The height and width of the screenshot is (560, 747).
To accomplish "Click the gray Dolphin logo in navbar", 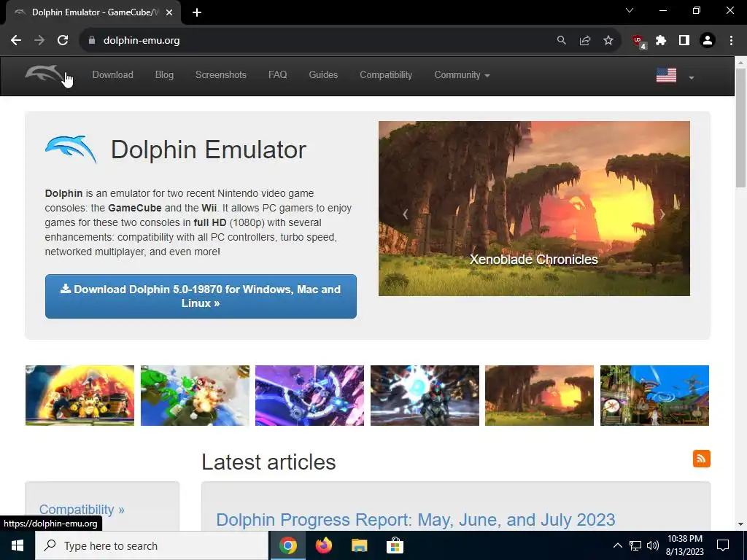I will pos(44,74).
